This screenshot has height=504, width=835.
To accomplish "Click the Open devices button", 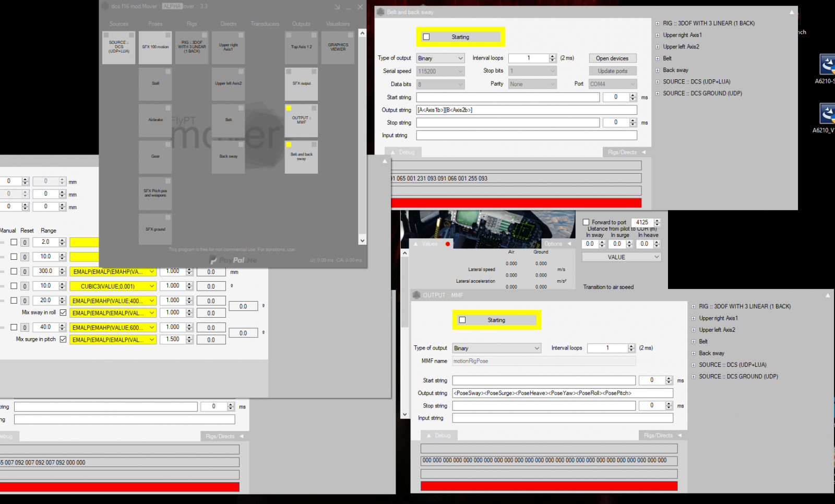I will click(612, 58).
